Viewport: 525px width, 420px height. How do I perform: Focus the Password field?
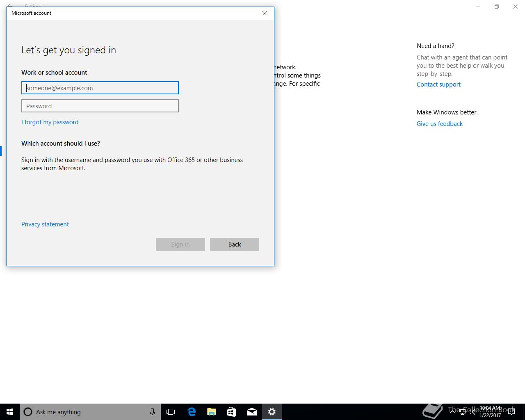tap(100, 106)
